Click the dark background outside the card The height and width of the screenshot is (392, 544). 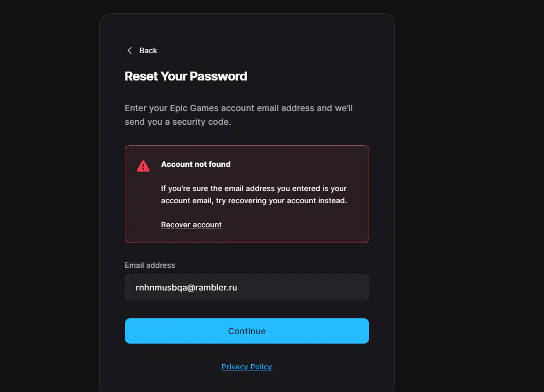point(468,194)
